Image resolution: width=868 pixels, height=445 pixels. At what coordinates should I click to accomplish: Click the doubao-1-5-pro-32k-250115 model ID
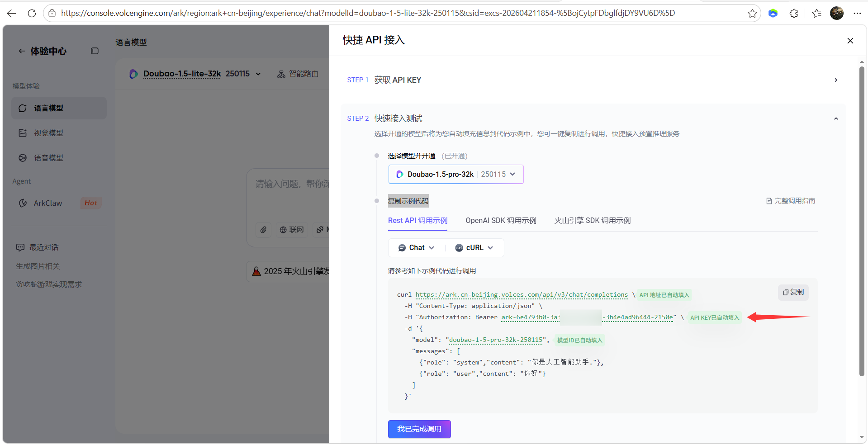[x=496, y=340]
